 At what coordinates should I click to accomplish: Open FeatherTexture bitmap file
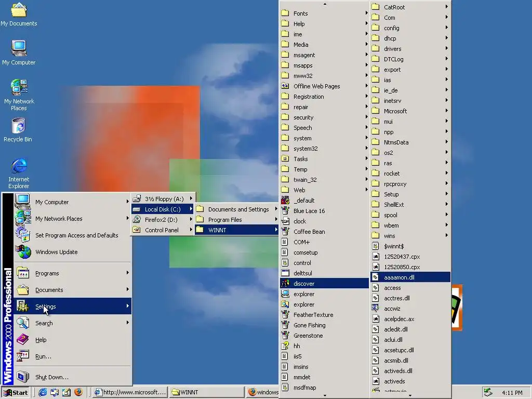324,315
